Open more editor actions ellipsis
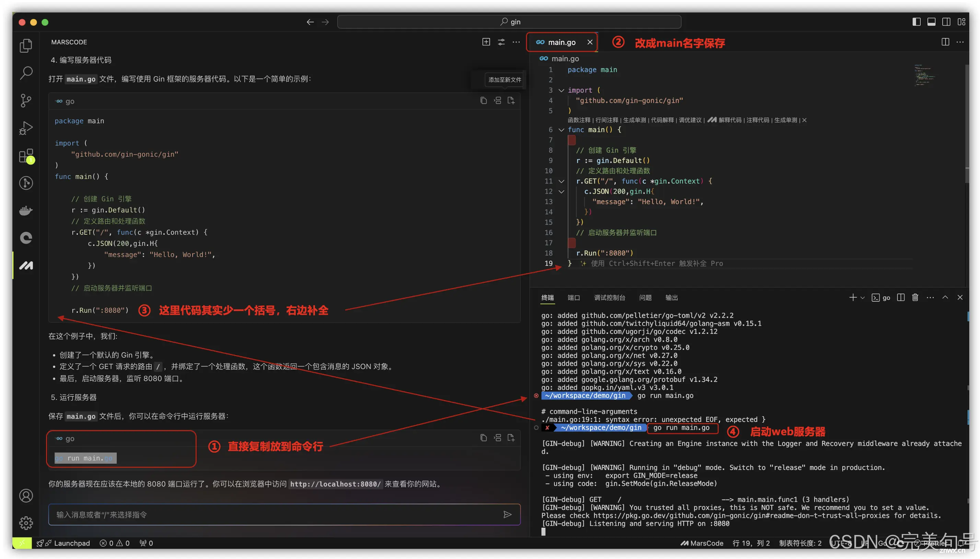Image resolution: width=980 pixels, height=559 pixels. (960, 42)
